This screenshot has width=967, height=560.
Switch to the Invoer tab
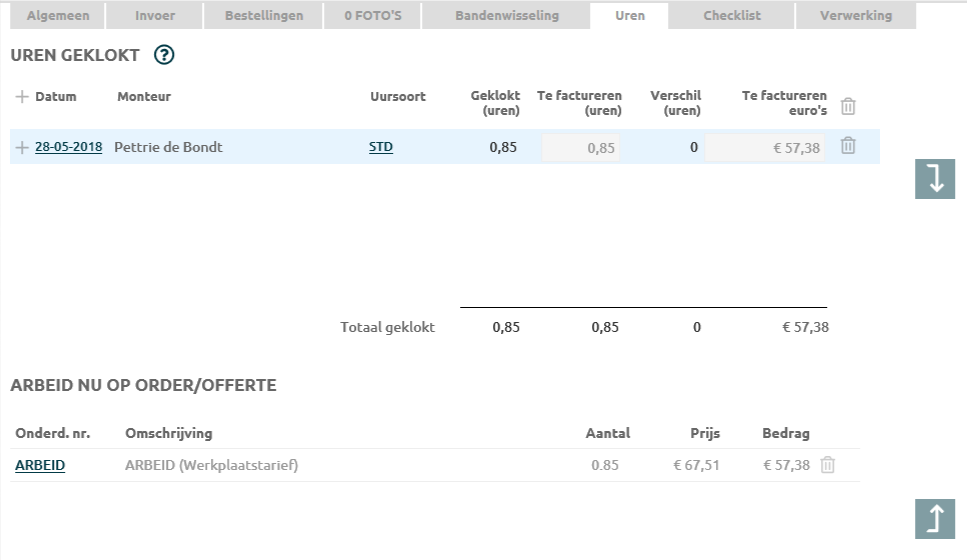[x=154, y=16]
